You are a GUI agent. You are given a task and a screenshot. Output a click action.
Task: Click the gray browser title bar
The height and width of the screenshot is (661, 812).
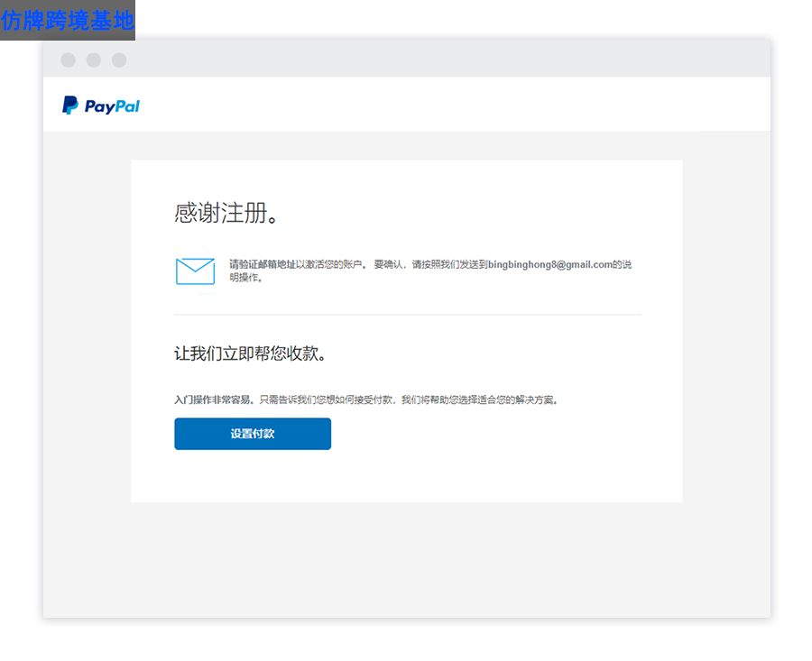pyautogui.click(x=407, y=59)
